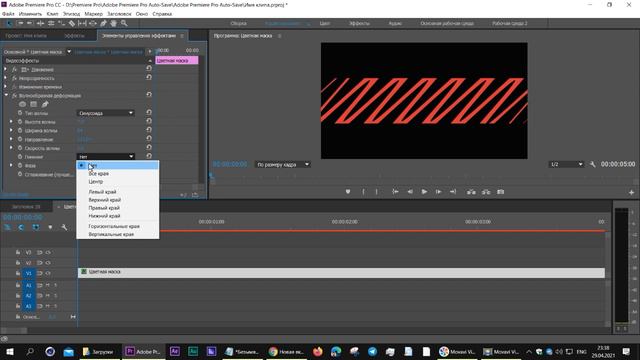640x360 pixels.
Task: Create ellipse mask for wave warp effect
Action: [22, 104]
